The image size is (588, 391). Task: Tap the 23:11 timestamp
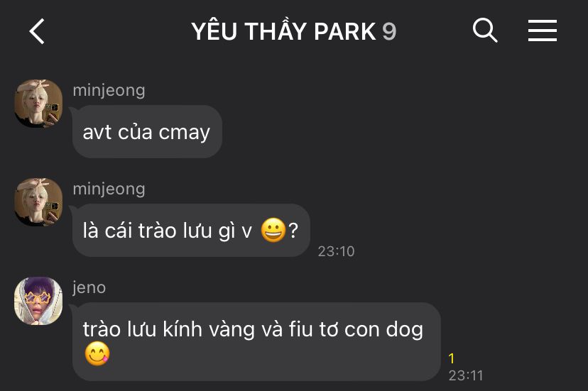click(466, 375)
